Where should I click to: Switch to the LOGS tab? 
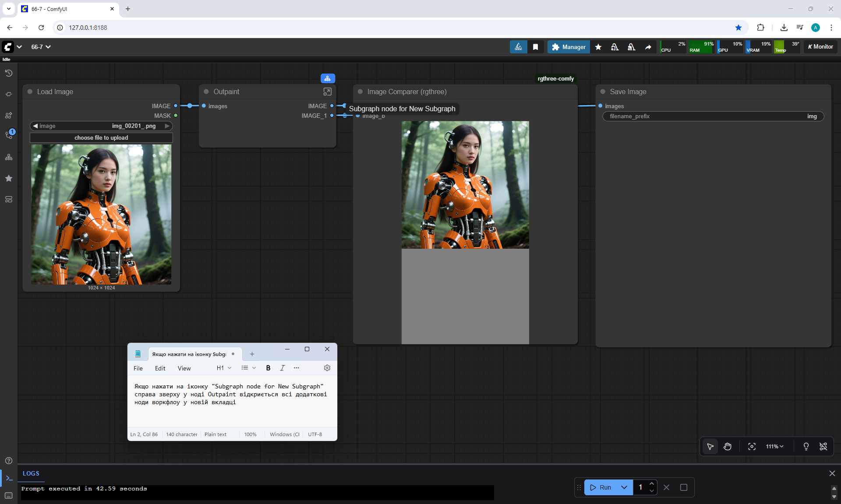coord(31,473)
